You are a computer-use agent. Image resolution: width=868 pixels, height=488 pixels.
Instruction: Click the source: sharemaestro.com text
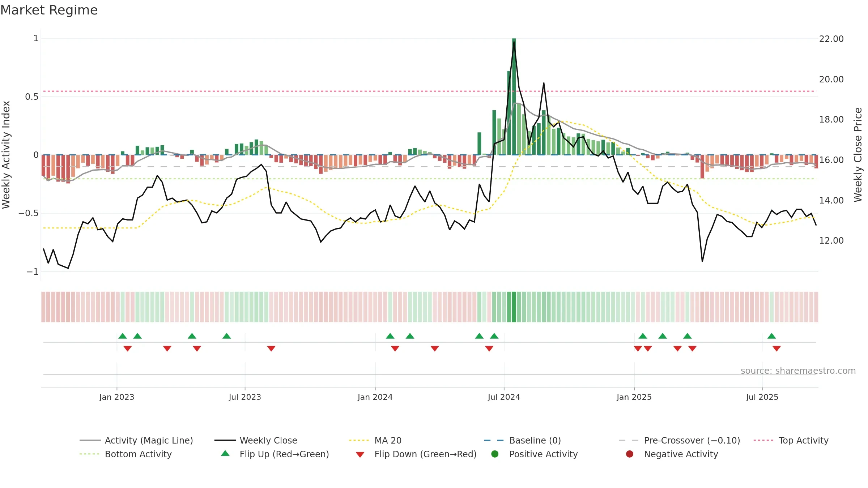click(x=798, y=371)
